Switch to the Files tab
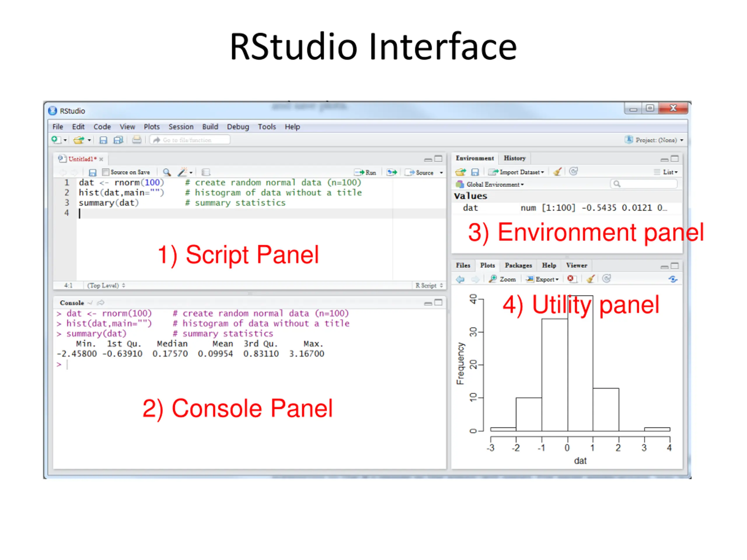 coord(463,266)
